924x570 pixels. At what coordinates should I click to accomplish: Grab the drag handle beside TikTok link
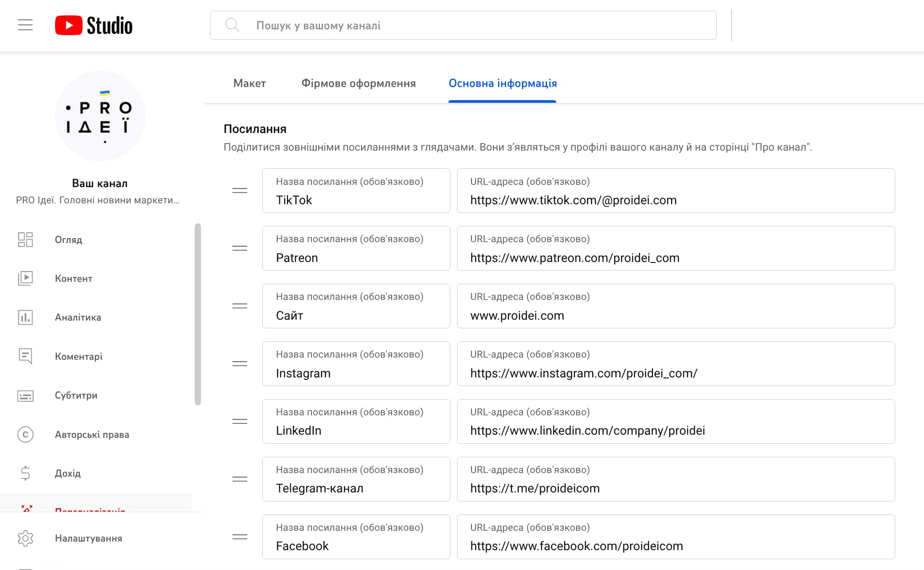[x=240, y=191]
